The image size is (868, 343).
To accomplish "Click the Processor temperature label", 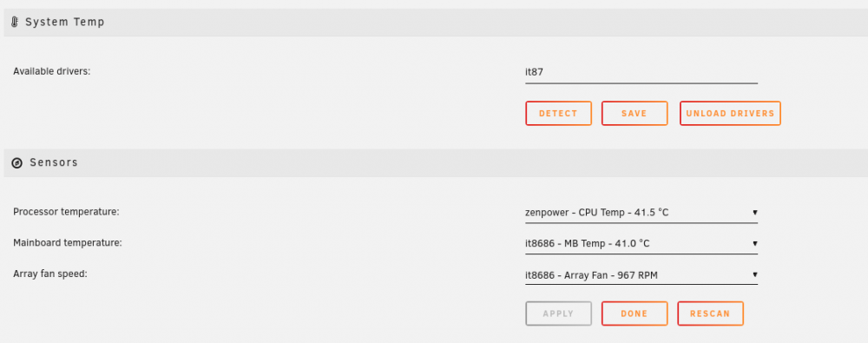I will click(x=67, y=212).
